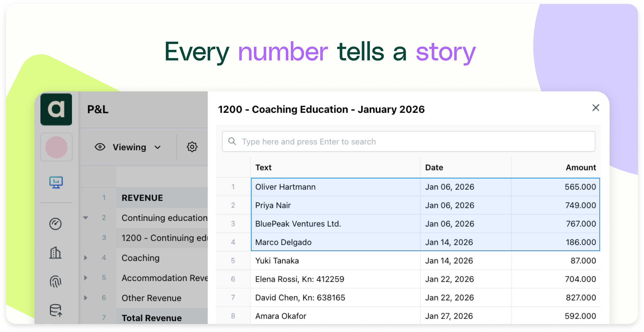Click the app logo in the sidebar
Viewport: 644px width, 332px height.
[56, 109]
